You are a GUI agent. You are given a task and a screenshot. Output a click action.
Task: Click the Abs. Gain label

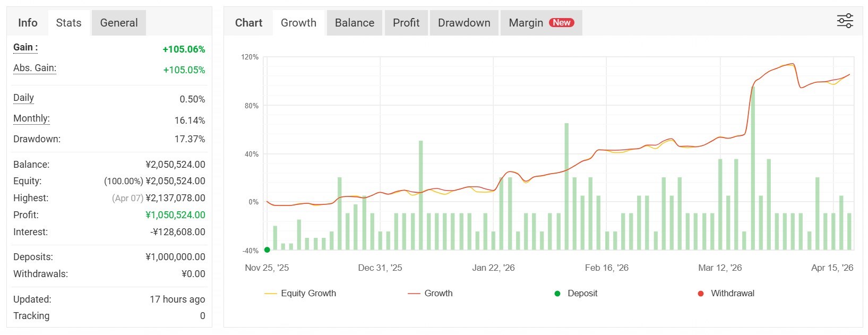click(x=35, y=68)
